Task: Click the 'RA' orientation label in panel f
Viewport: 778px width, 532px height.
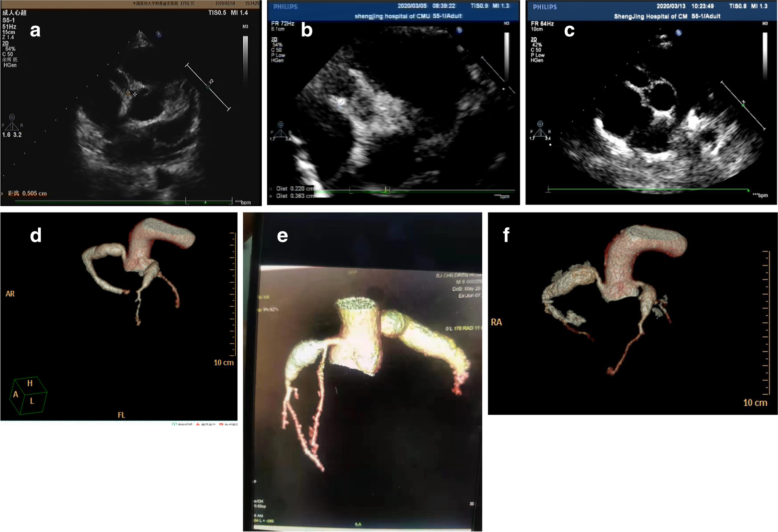Action: (496, 322)
